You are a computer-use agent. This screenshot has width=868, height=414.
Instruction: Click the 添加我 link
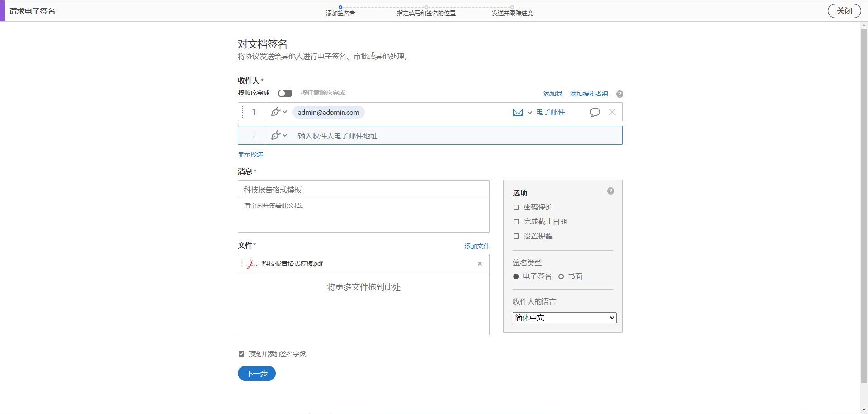[x=553, y=94]
